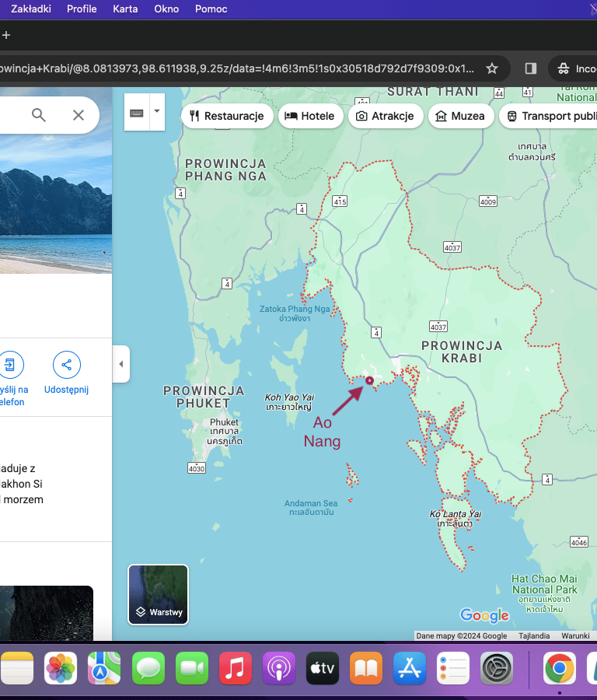Open Maps from the Dock

point(104,668)
